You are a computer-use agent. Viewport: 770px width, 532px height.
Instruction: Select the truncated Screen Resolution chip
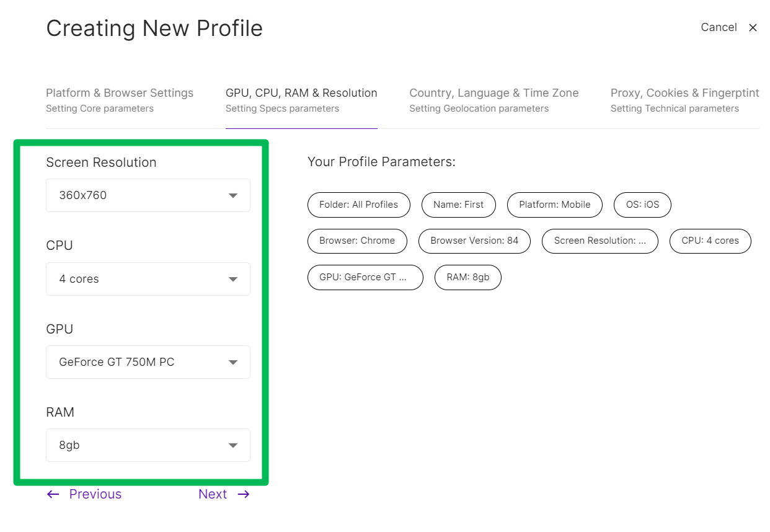point(600,241)
